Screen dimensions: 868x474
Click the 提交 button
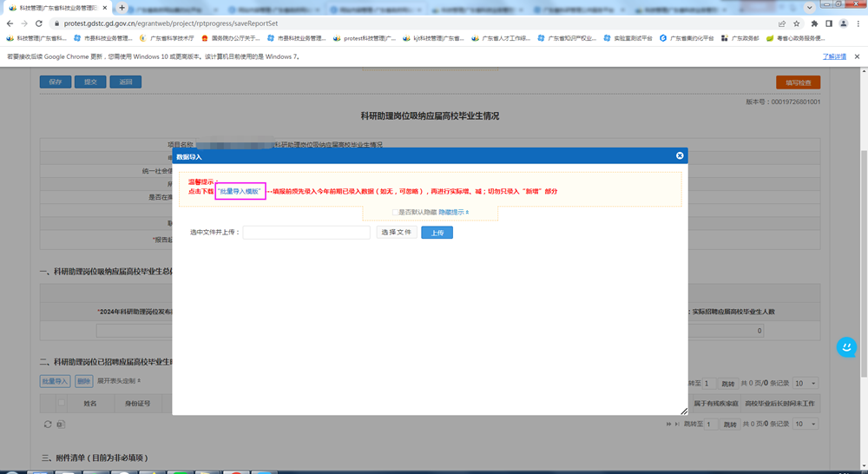(x=90, y=82)
